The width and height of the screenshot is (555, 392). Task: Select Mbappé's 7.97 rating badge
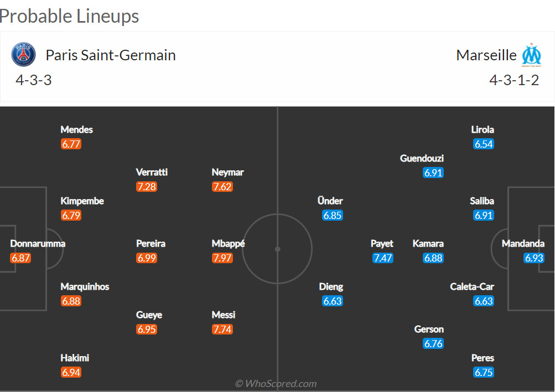tap(222, 258)
